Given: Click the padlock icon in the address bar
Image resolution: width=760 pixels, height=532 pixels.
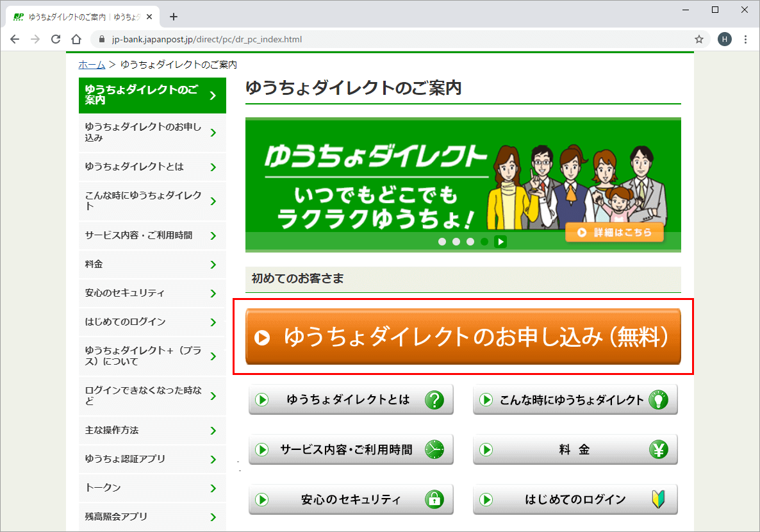Looking at the screenshot, I should (102, 39).
